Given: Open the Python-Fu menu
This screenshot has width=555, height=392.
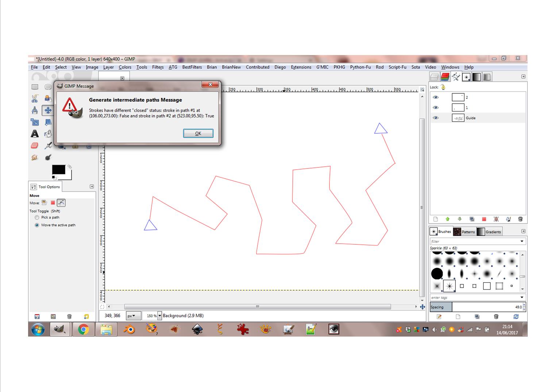Looking at the screenshot, I should click(360, 67).
